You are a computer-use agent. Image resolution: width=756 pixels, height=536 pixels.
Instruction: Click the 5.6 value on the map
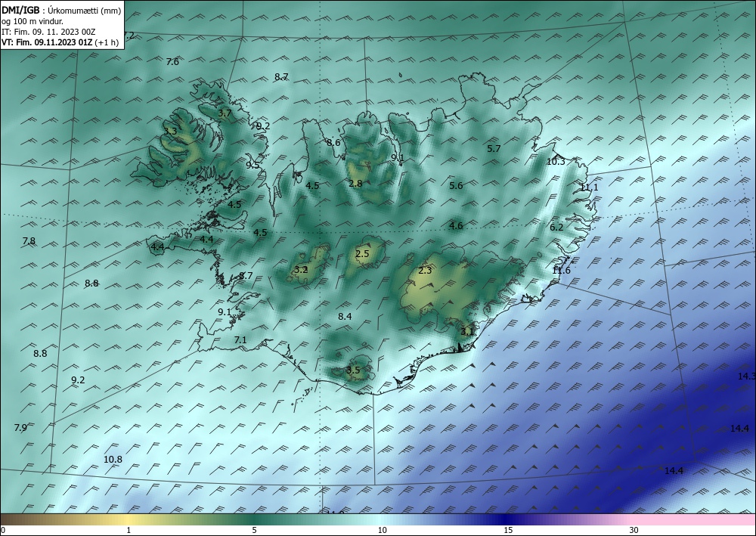[x=456, y=185]
